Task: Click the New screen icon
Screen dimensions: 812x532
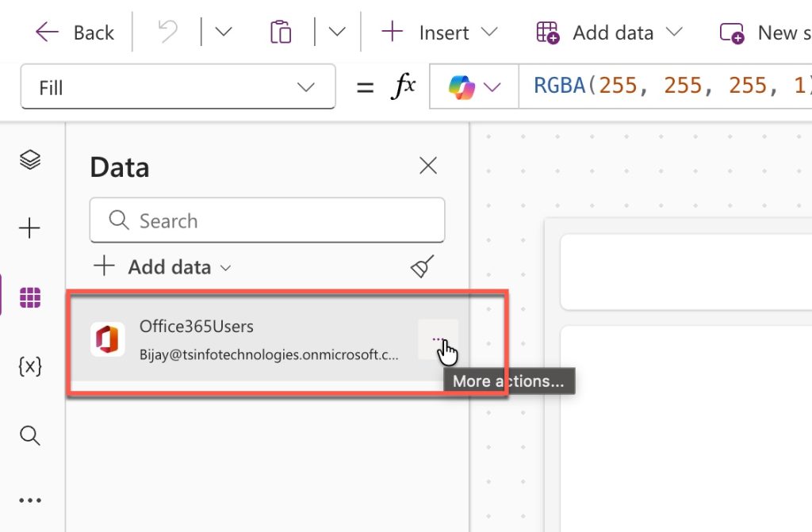Action: pyautogui.click(x=732, y=33)
